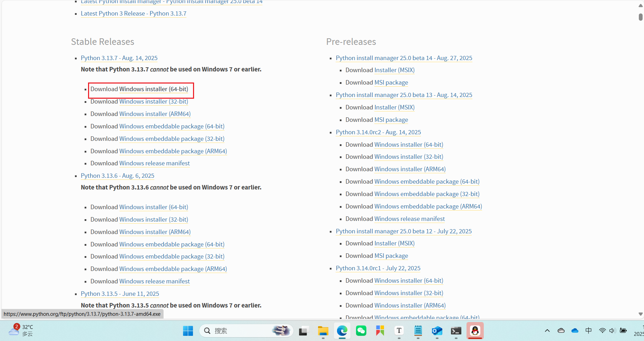Open WeChat from the taskbar
The width and height of the screenshot is (644, 341).
pos(361,331)
